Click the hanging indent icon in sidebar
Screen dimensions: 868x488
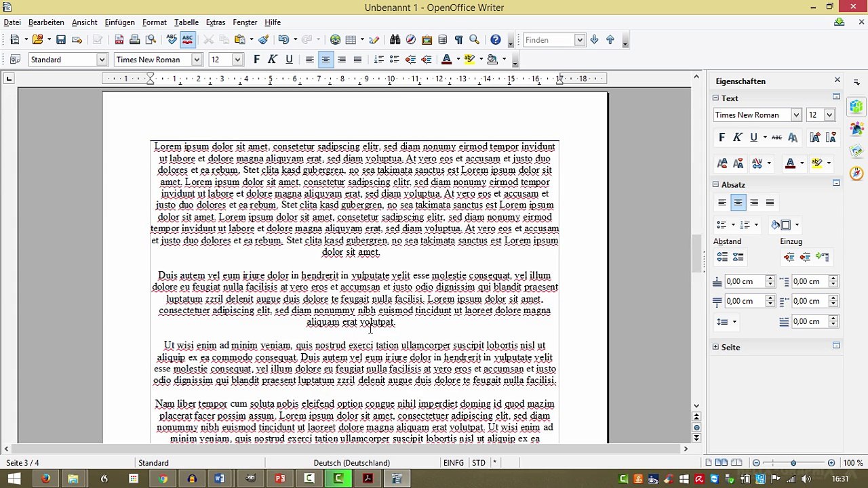click(x=823, y=257)
